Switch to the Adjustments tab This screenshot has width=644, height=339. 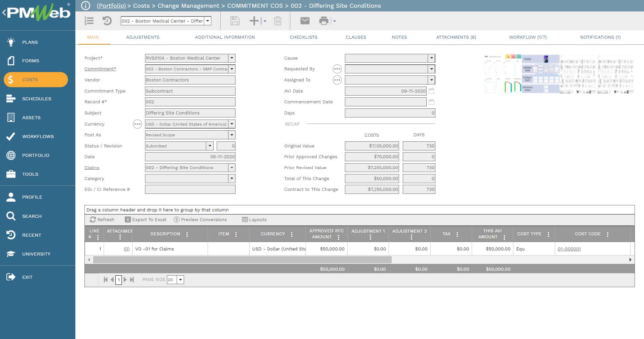(x=143, y=37)
